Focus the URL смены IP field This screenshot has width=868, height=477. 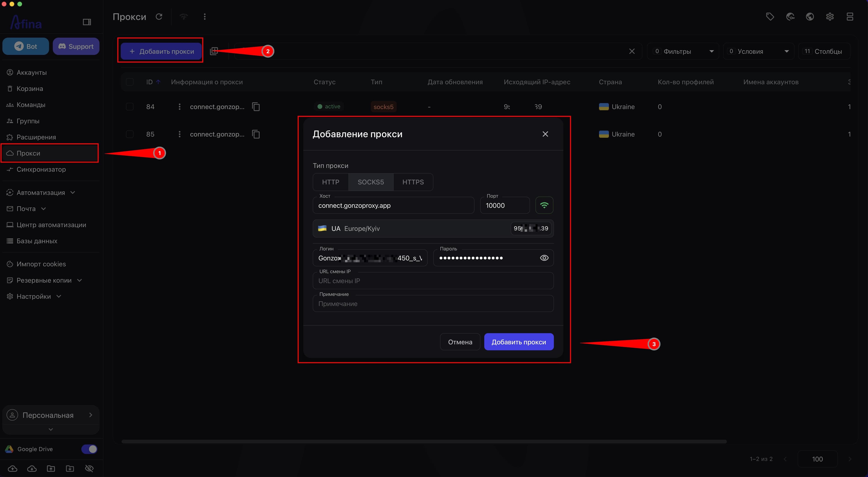click(433, 281)
